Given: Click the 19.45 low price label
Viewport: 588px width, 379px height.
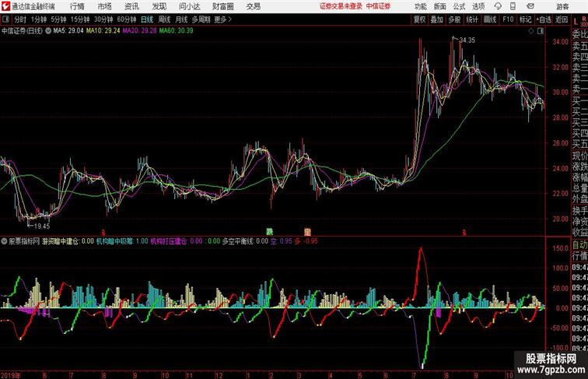Looking at the screenshot, I should pyautogui.click(x=42, y=226).
